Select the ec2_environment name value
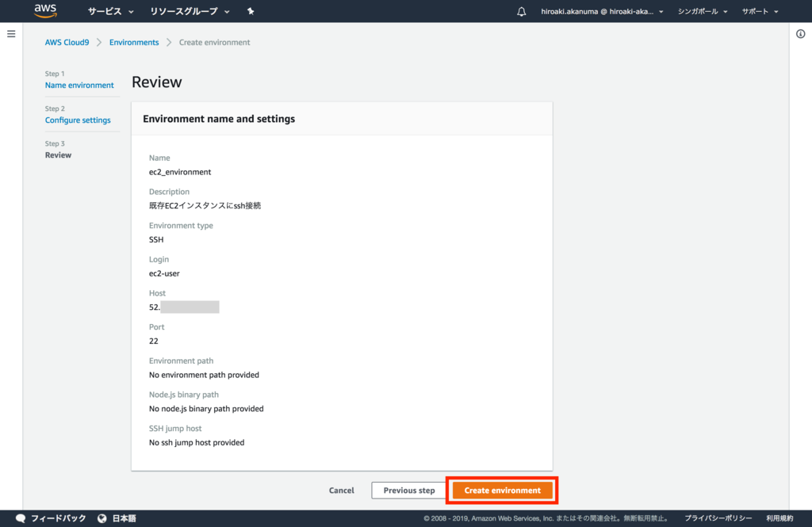The image size is (812, 527). 180,172
